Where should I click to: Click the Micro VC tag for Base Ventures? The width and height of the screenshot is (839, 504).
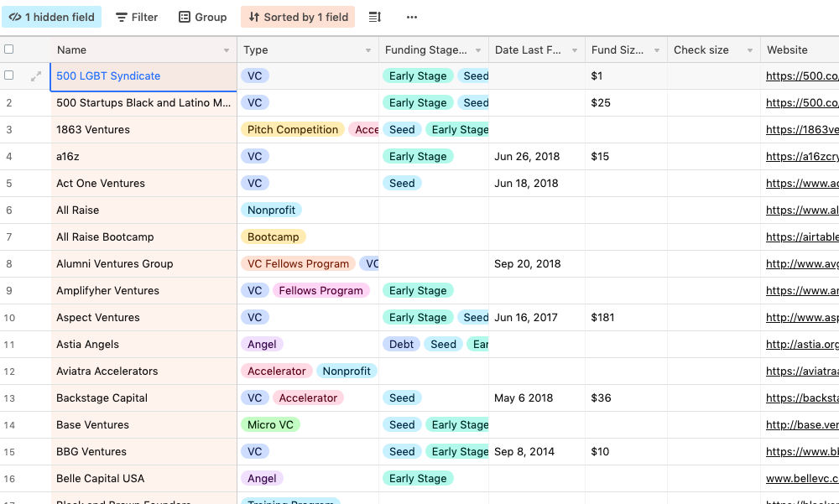[270, 425]
